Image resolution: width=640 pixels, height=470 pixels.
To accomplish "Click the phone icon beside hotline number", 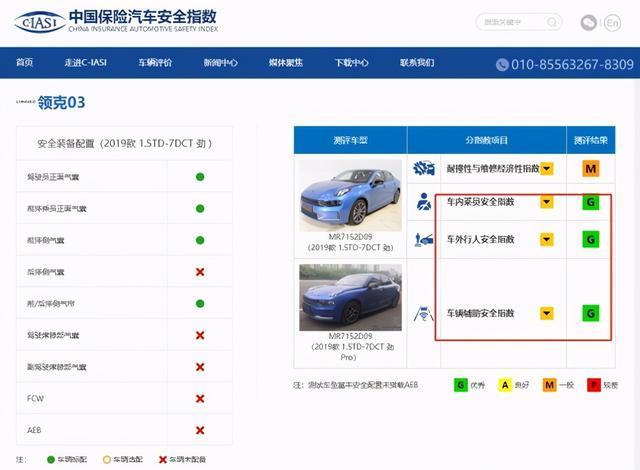I will [x=502, y=64].
